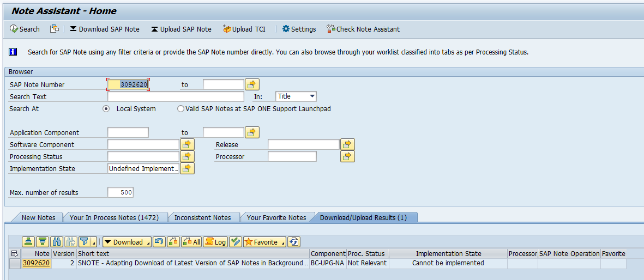Click the 'All' implement button
Image resolution: width=644 pixels, height=280 pixels.
[x=191, y=242]
